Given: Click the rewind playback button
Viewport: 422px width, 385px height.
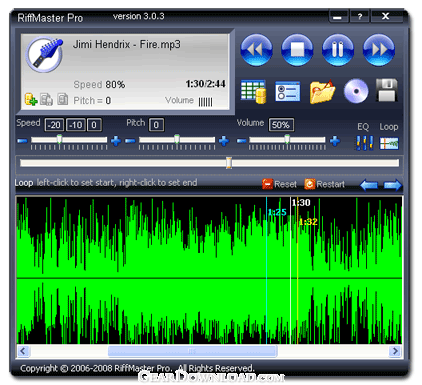Looking at the screenshot, I should [x=256, y=50].
